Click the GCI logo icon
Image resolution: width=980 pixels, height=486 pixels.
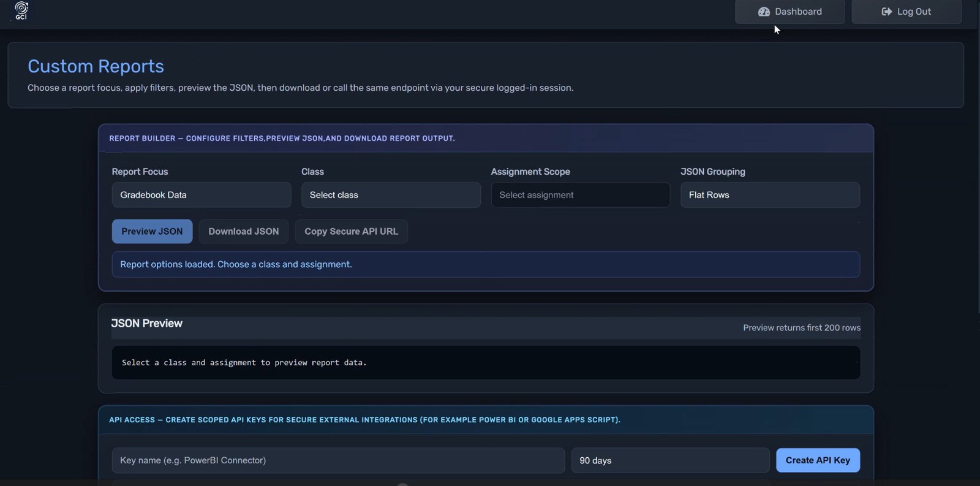click(21, 10)
